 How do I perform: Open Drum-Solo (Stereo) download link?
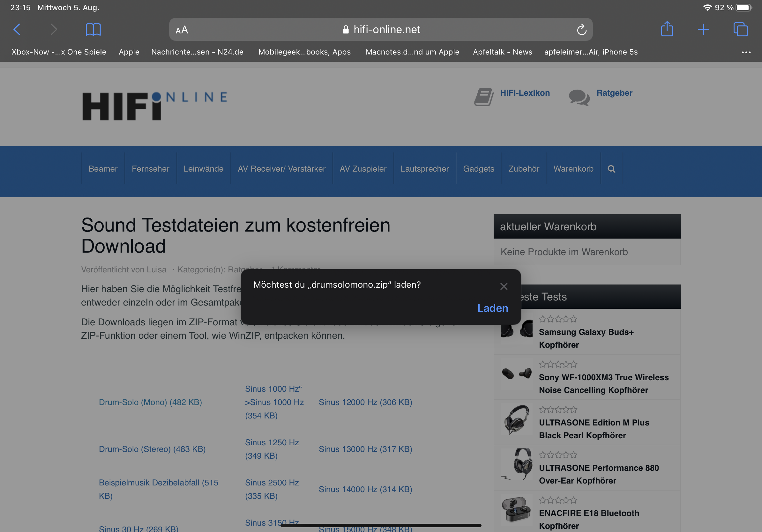pos(152,449)
